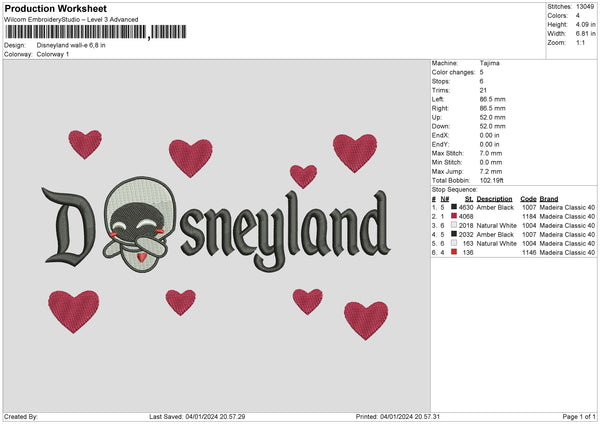Click the Total Bobbin value 102.19ft
The width and height of the screenshot is (600, 424).
tap(492, 180)
